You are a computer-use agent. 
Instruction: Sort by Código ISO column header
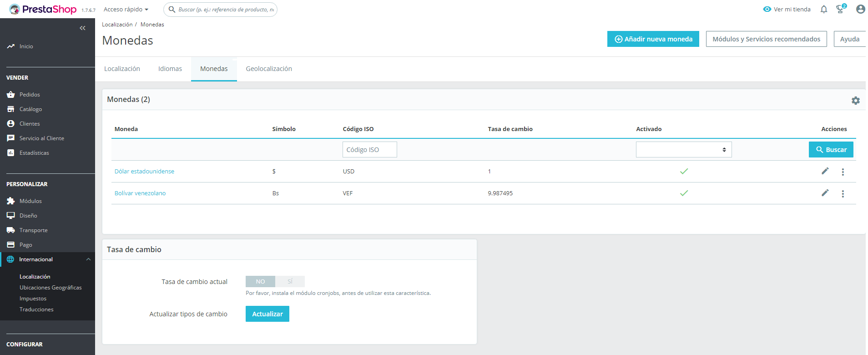358,129
